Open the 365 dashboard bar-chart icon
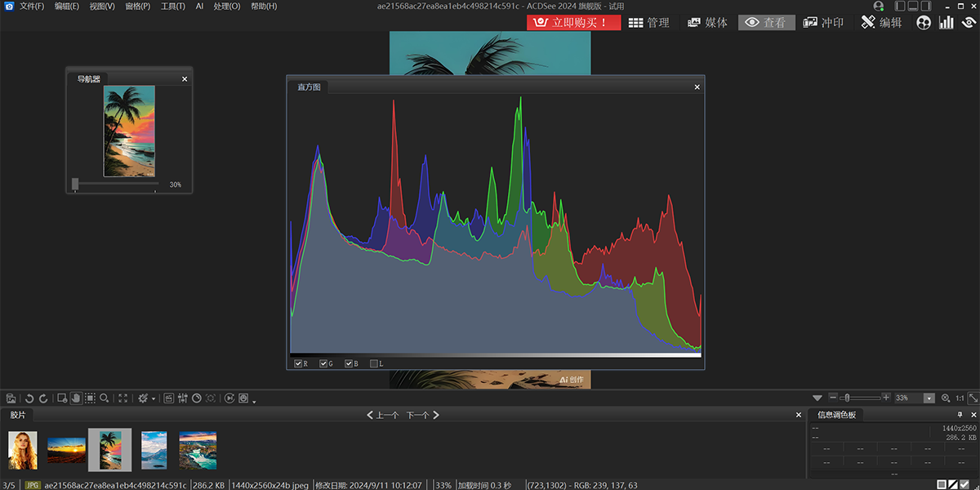 946,22
